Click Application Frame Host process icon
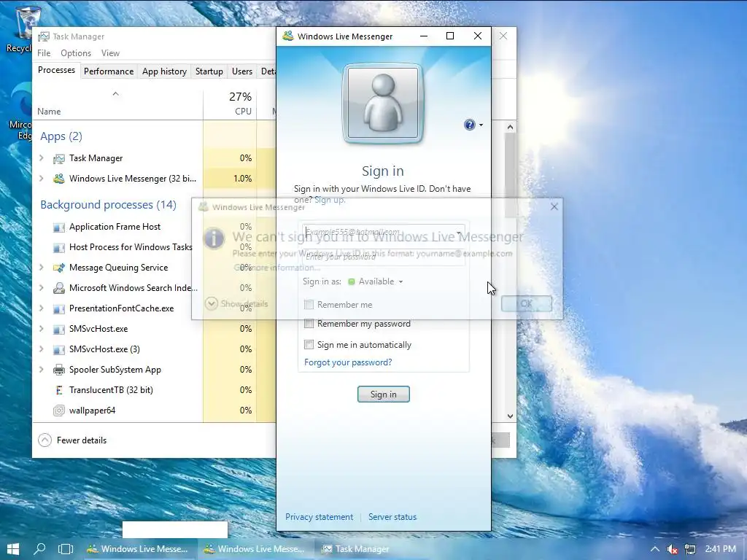 click(x=58, y=227)
